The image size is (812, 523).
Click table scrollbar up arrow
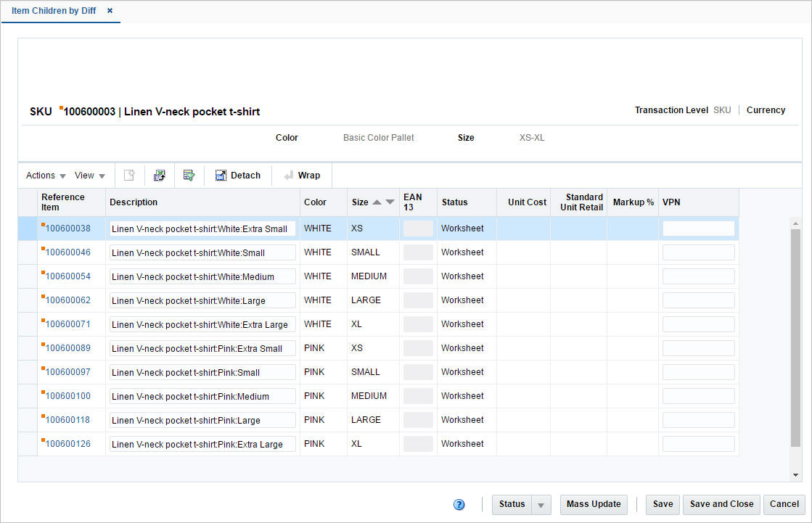(x=795, y=223)
